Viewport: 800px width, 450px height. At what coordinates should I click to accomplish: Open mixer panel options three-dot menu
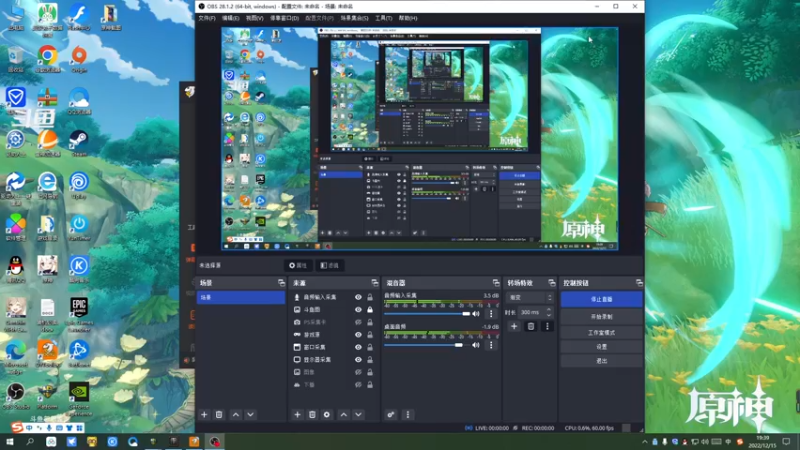[x=408, y=415]
